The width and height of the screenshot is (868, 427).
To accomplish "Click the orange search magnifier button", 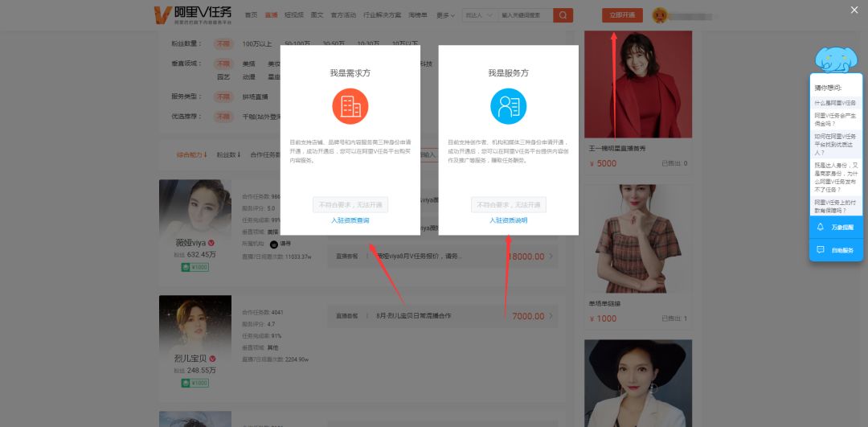I will click(563, 15).
